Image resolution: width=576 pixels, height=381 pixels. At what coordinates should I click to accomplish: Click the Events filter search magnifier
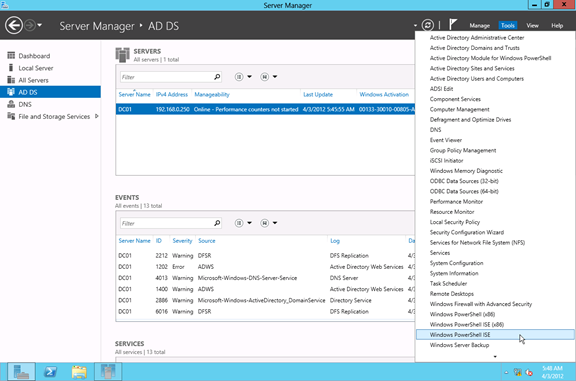217,223
